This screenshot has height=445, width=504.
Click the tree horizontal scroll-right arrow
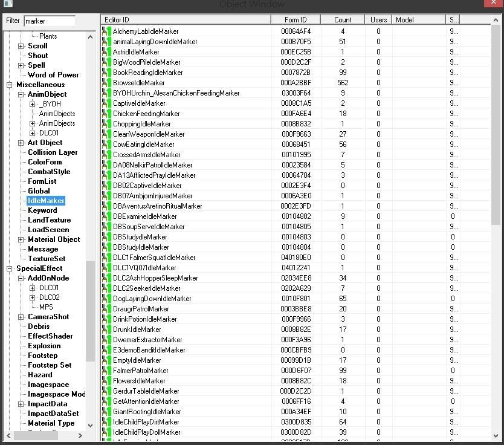tap(80, 436)
